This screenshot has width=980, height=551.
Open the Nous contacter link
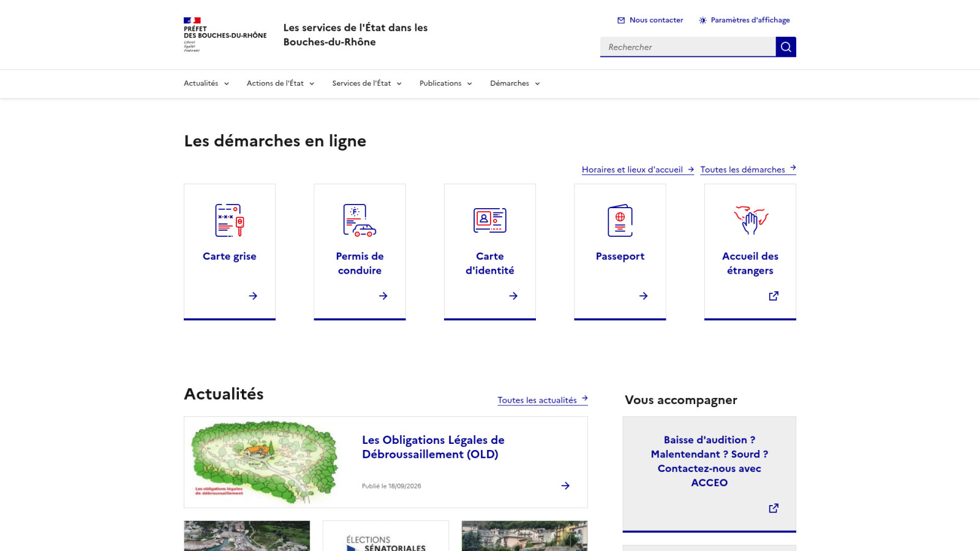(650, 20)
